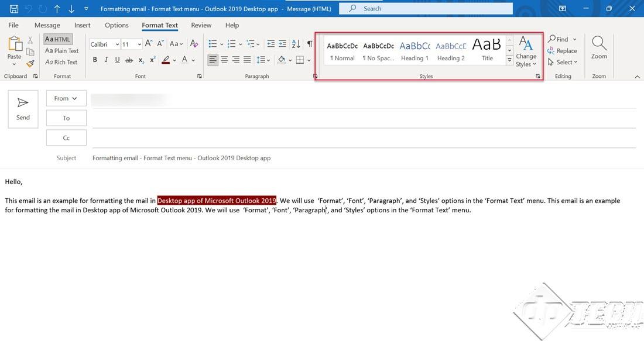Viewport: 644px width, 341px height.
Task: Click the Send button
Action: 23,109
